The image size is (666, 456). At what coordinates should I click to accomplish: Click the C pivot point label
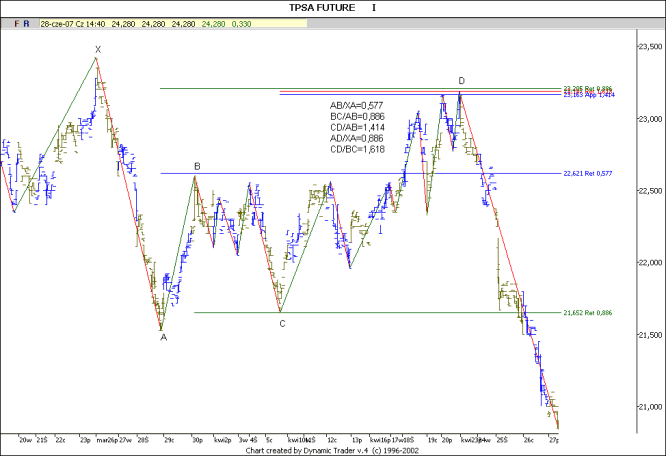click(x=282, y=322)
